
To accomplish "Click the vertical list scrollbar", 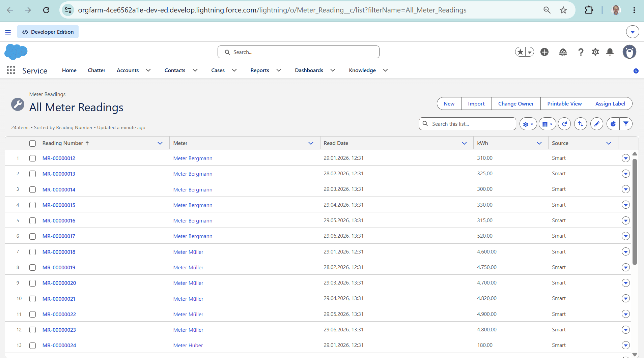I will (635, 212).
